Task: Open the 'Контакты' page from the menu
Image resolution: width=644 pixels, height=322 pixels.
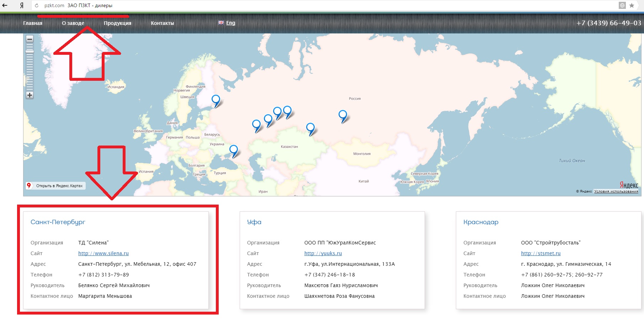Action: [162, 23]
